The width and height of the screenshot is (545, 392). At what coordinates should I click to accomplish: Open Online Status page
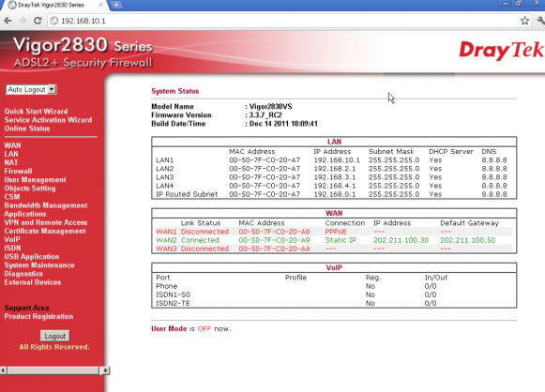point(27,128)
